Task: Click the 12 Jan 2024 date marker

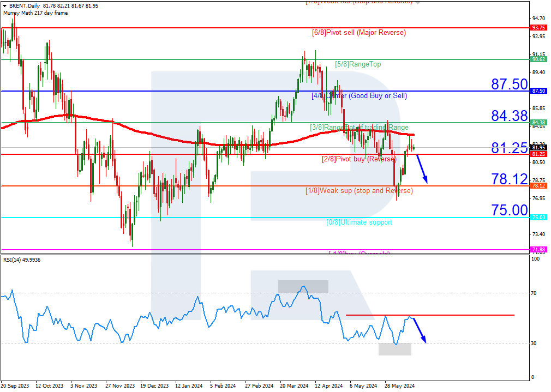Action: point(189,385)
